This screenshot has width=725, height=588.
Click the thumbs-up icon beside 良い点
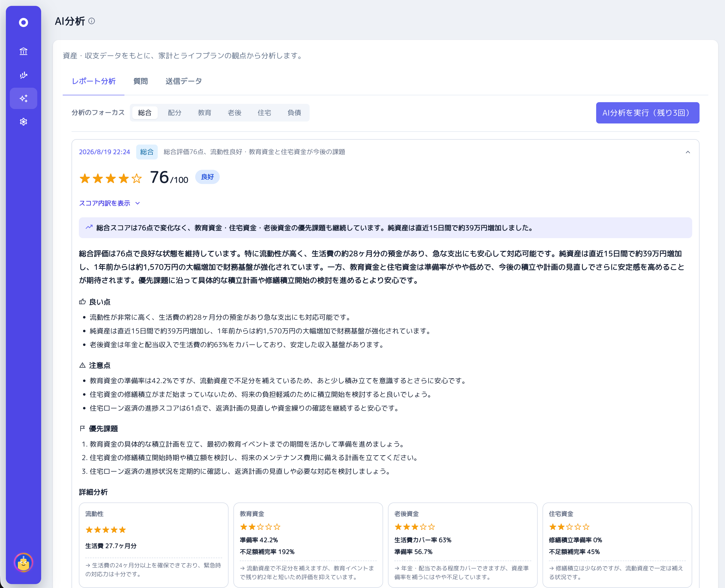click(82, 301)
